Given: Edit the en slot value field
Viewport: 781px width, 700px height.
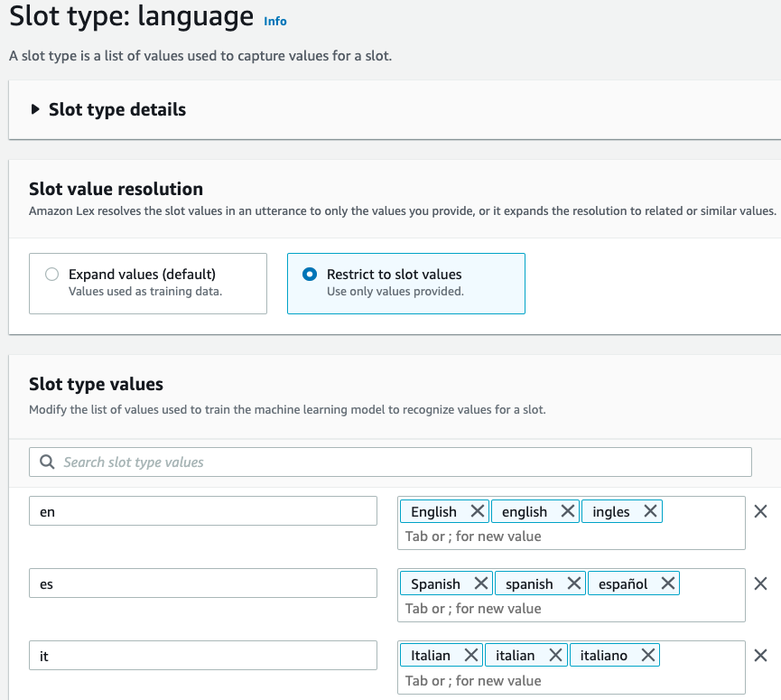Looking at the screenshot, I should coord(203,510).
